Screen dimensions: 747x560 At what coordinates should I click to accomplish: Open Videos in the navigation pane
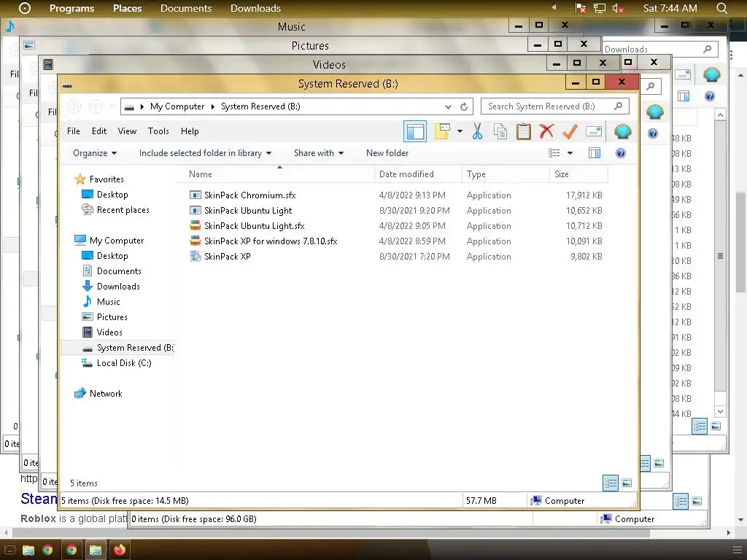(x=109, y=332)
